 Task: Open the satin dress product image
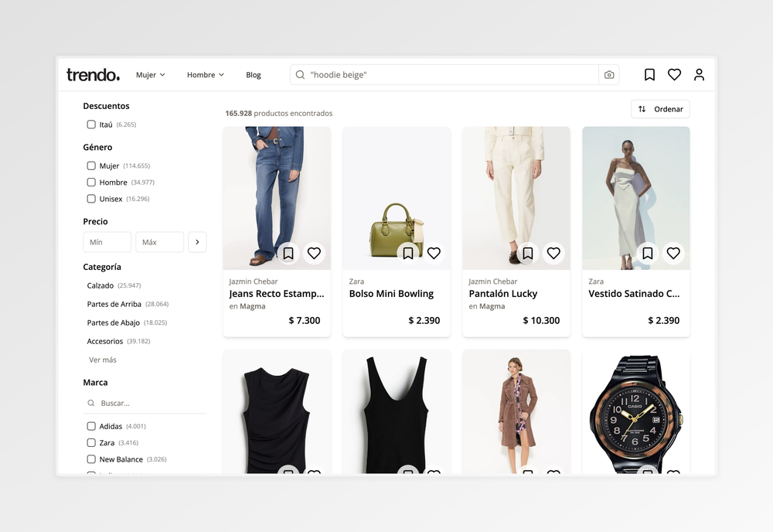pos(636,198)
